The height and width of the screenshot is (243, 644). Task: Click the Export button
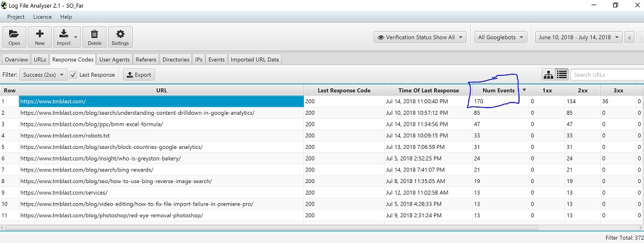pyautogui.click(x=139, y=75)
